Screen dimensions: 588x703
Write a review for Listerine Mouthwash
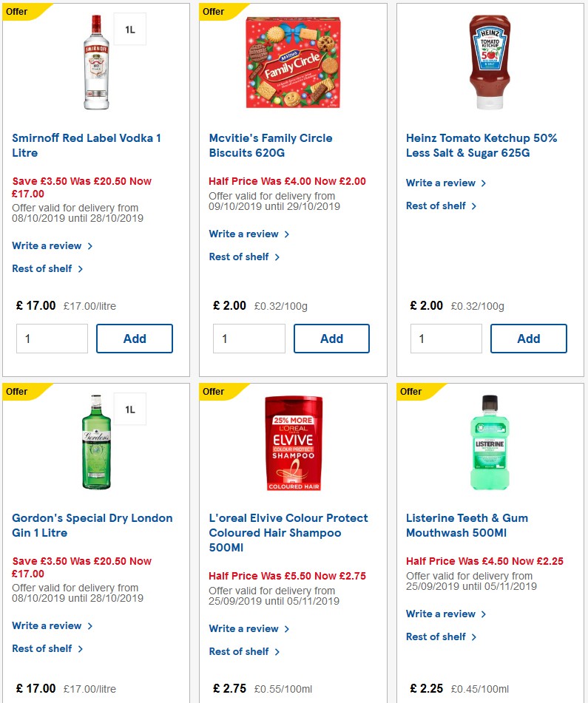(x=442, y=614)
